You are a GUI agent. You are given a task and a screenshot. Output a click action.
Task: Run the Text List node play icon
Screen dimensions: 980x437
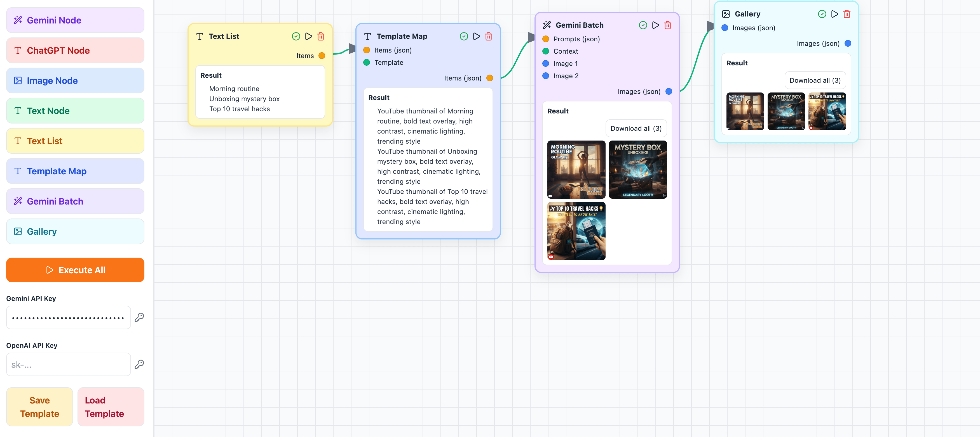(x=309, y=36)
